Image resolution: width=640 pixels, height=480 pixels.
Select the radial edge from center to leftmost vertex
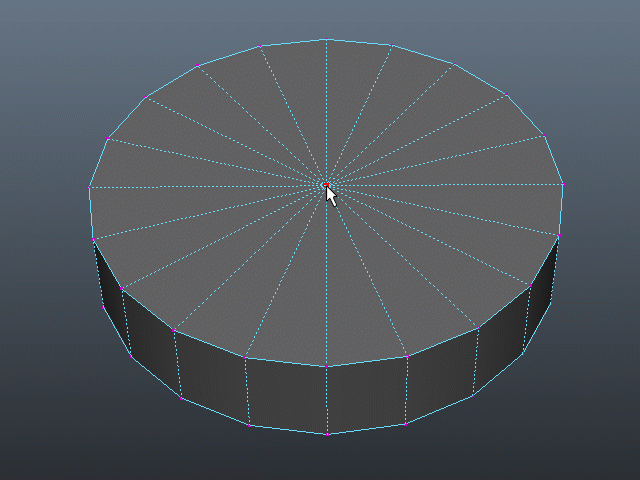coord(206,187)
